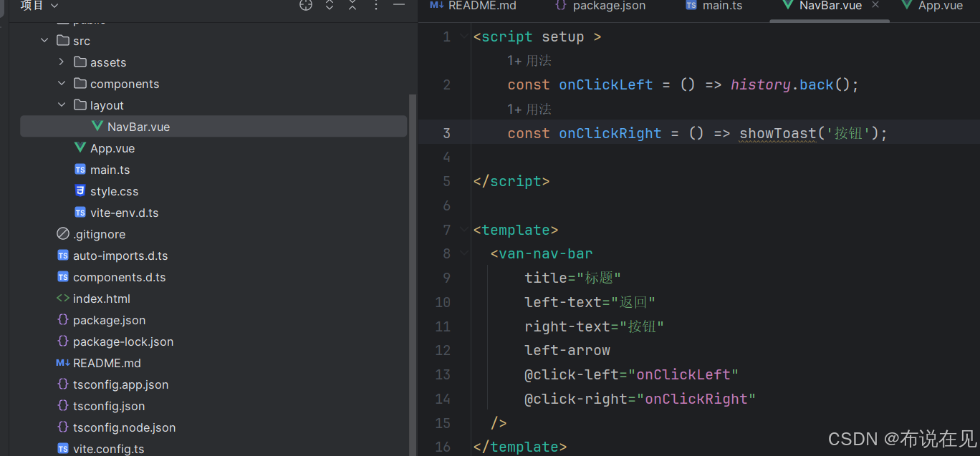The height and width of the screenshot is (456, 980).
Task: Click the @click-right attribute on line 14
Action: [576, 399]
